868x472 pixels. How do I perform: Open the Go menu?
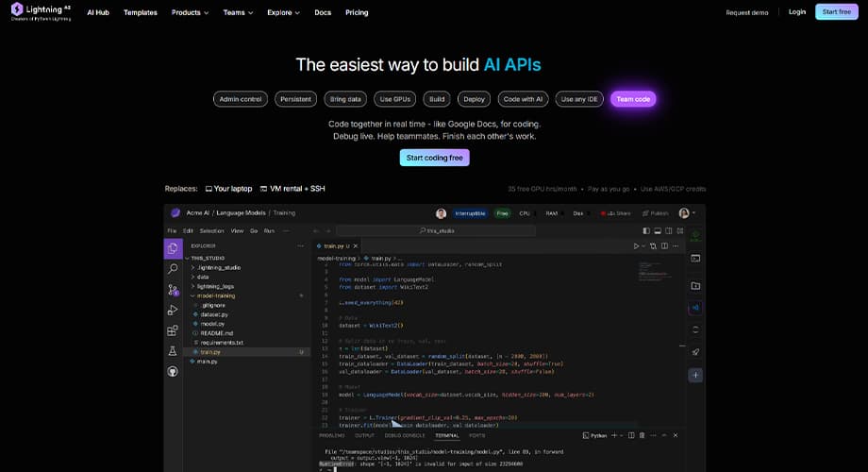coord(254,231)
